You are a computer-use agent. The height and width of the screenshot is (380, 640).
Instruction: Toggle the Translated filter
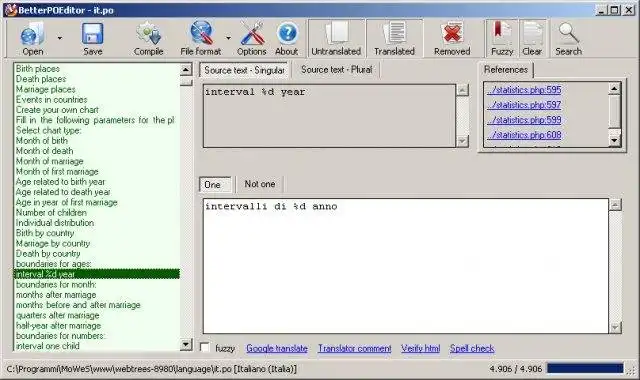394,38
